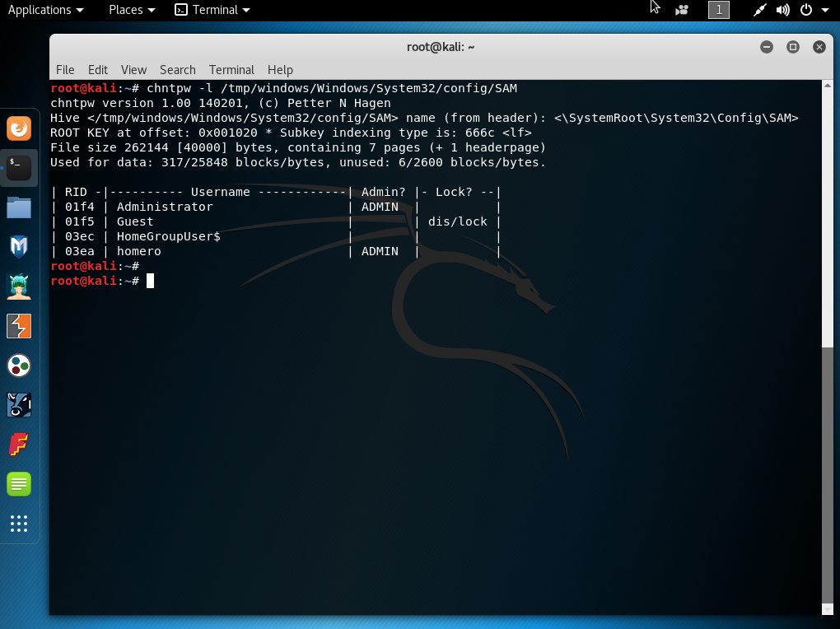Click the Terminal icon in the dock
This screenshot has width=840, height=629.
point(19,168)
